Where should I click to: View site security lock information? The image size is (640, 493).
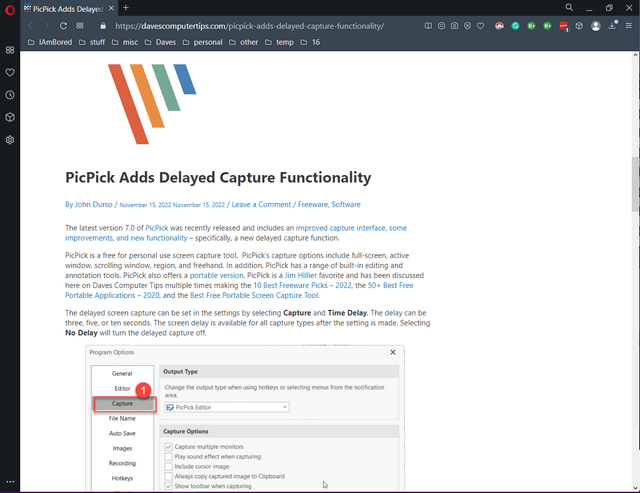click(103, 26)
